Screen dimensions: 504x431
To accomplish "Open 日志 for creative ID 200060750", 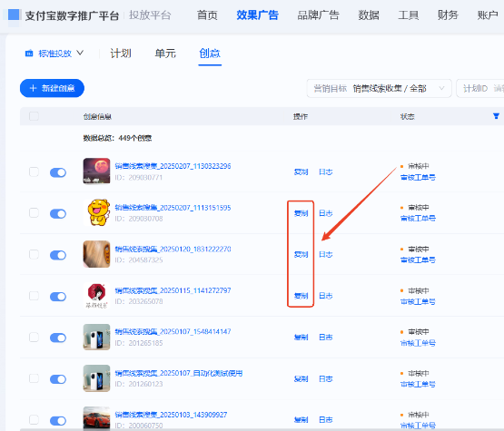I will 326,420.
